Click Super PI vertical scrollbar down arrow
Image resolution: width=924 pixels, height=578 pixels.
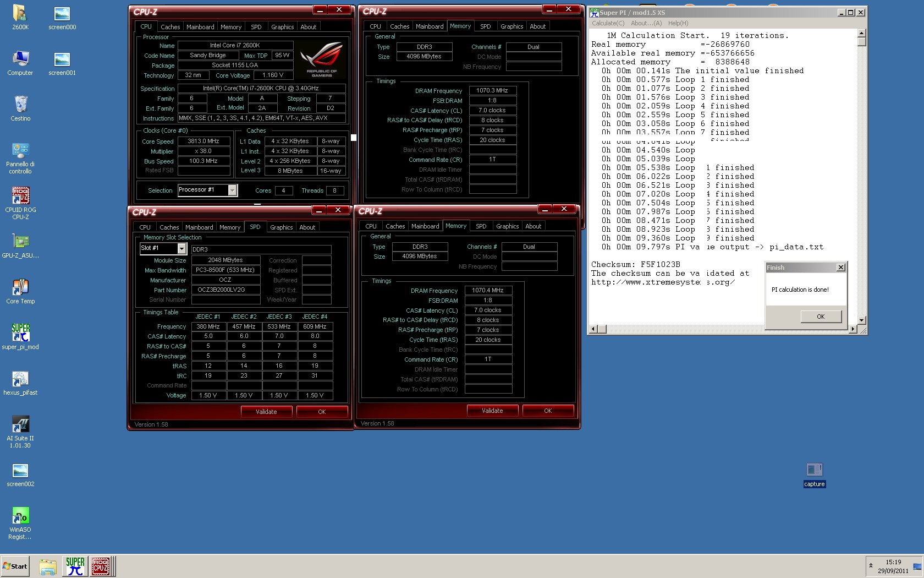[861, 320]
